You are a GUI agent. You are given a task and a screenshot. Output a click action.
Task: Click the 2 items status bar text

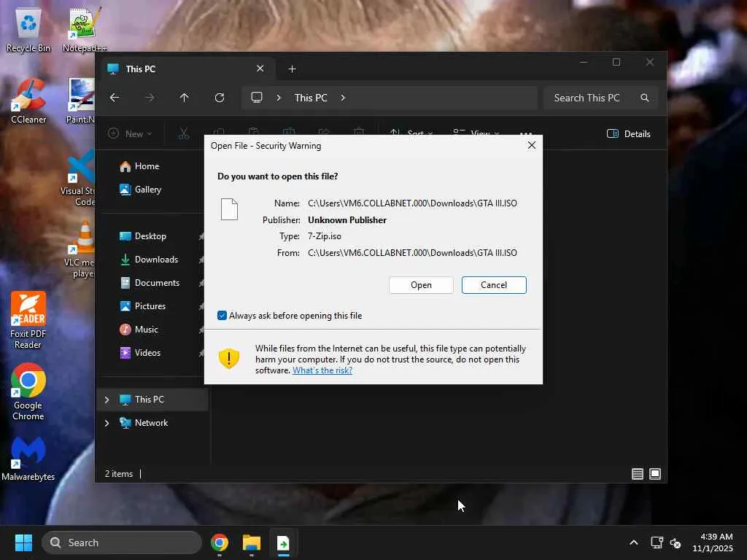coord(119,474)
